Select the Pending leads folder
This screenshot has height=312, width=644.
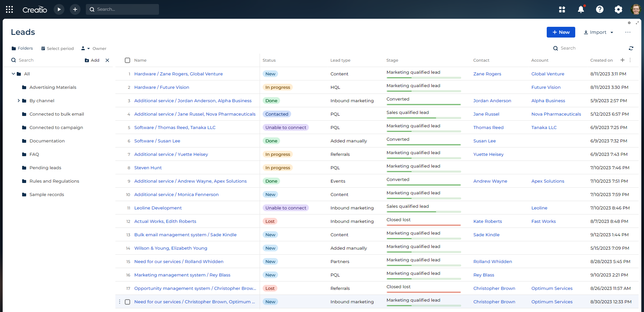tap(45, 168)
